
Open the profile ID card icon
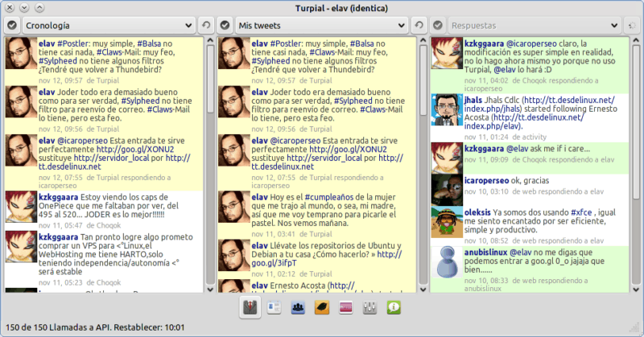pos(275,307)
